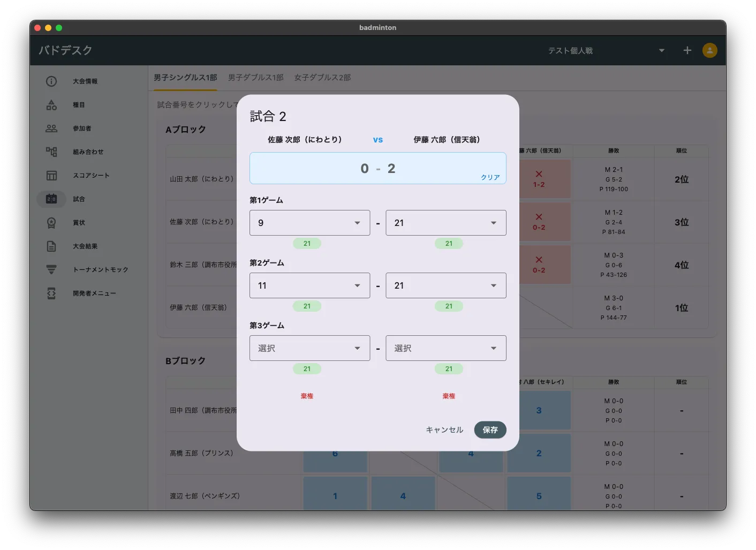Switch to 女子ダブルス2部 tab
756x550 pixels.
point(322,78)
